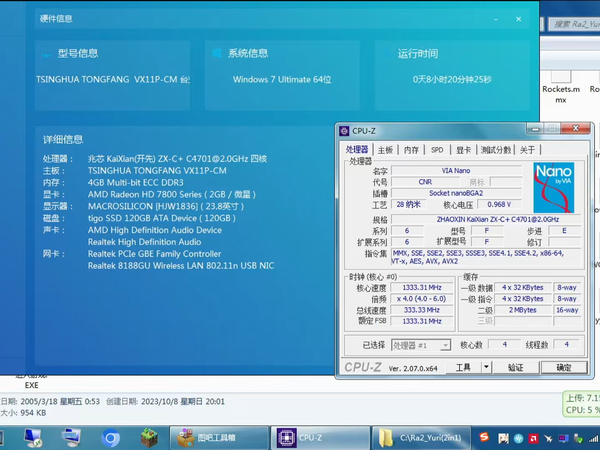Click the shield device tray icon
Screen dimensions: 600x450
pos(578,439)
